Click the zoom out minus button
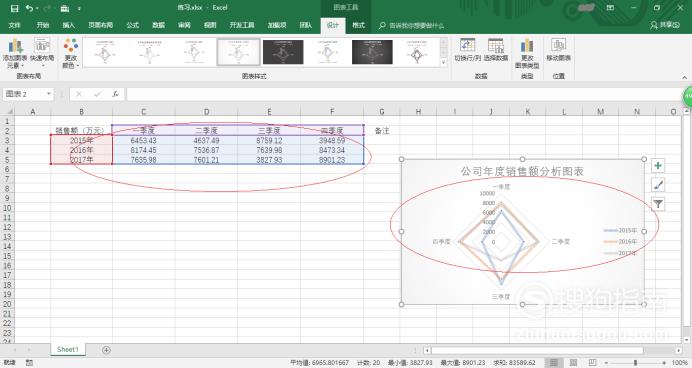 (x=606, y=363)
